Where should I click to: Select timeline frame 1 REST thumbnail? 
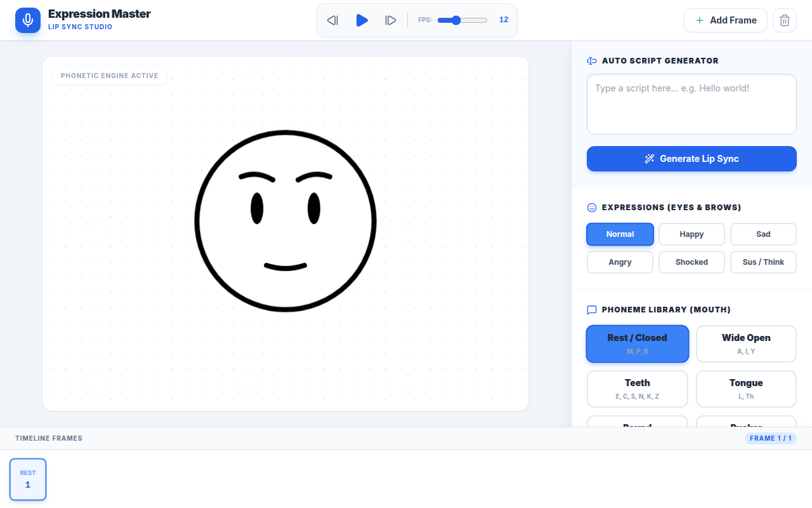point(28,479)
